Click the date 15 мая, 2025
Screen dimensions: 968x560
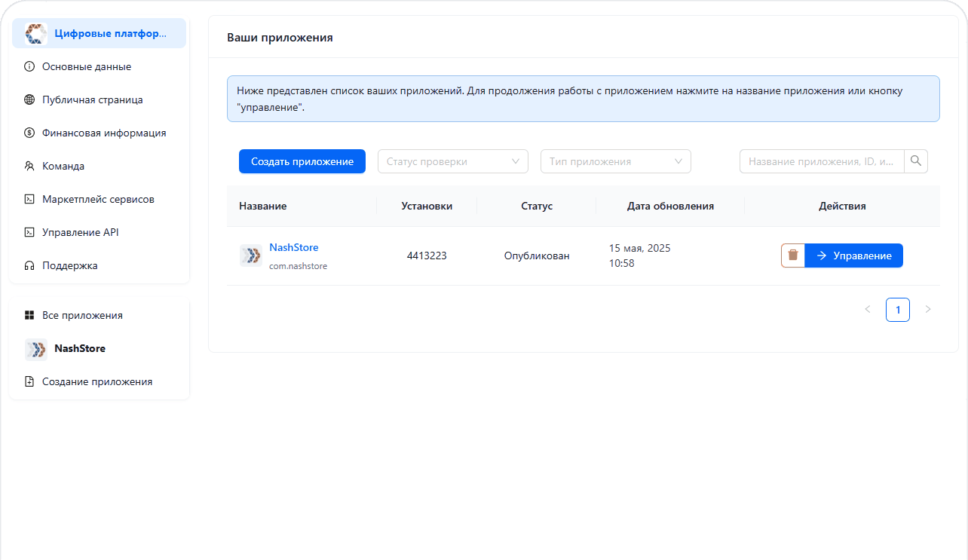640,248
